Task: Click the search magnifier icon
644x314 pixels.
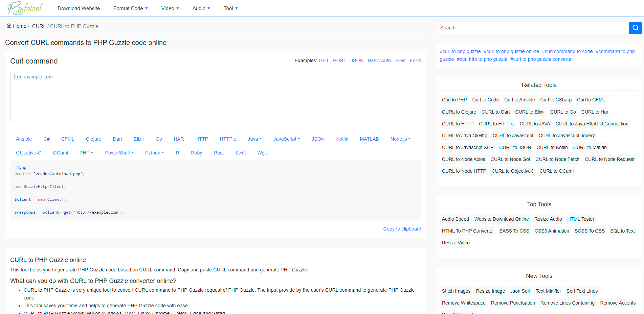Action: click(x=635, y=28)
